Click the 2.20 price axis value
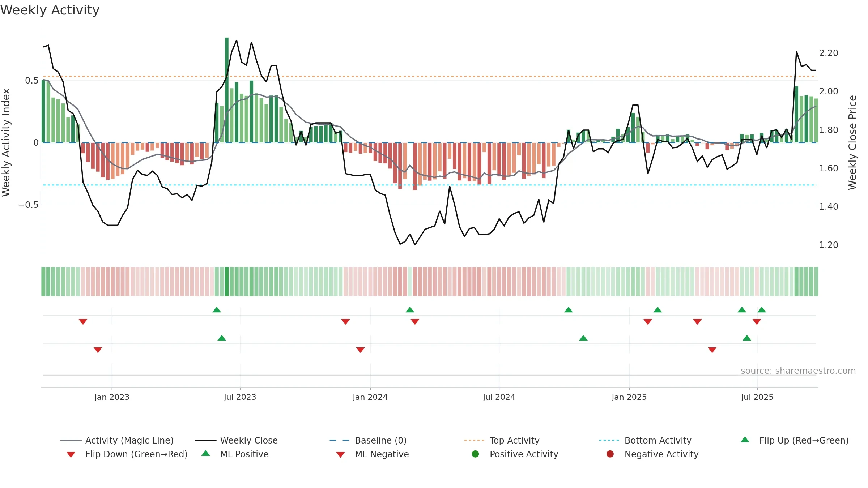 (x=829, y=53)
